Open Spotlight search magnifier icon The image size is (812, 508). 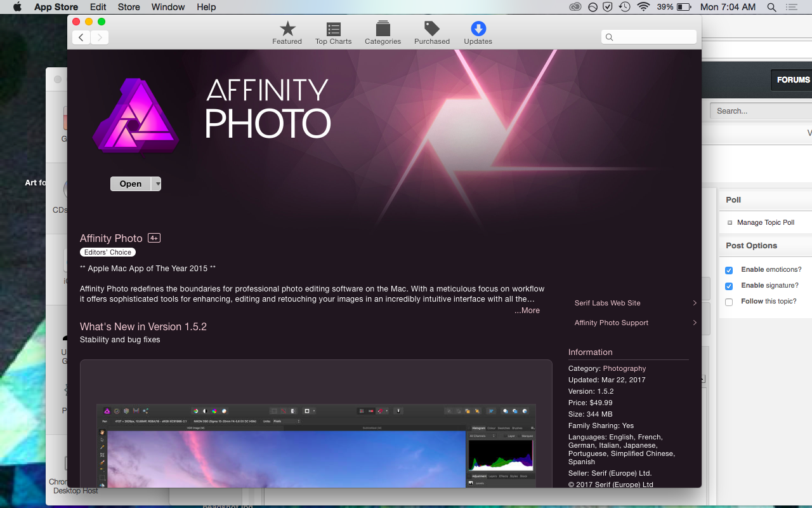[x=771, y=7]
